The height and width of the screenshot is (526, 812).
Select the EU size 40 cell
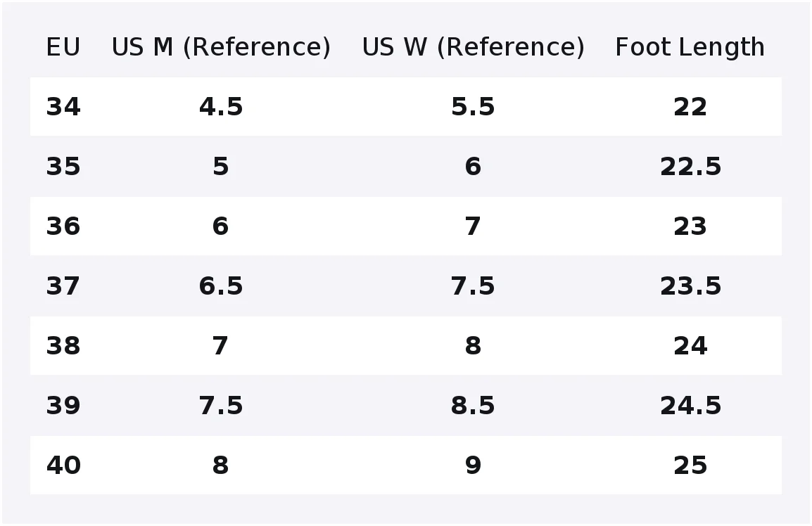tap(63, 466)
